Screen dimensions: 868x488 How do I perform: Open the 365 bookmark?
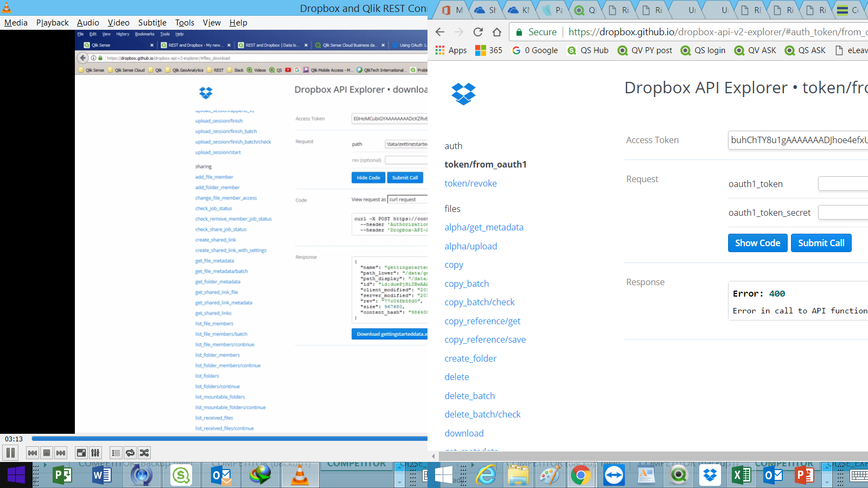489,50
